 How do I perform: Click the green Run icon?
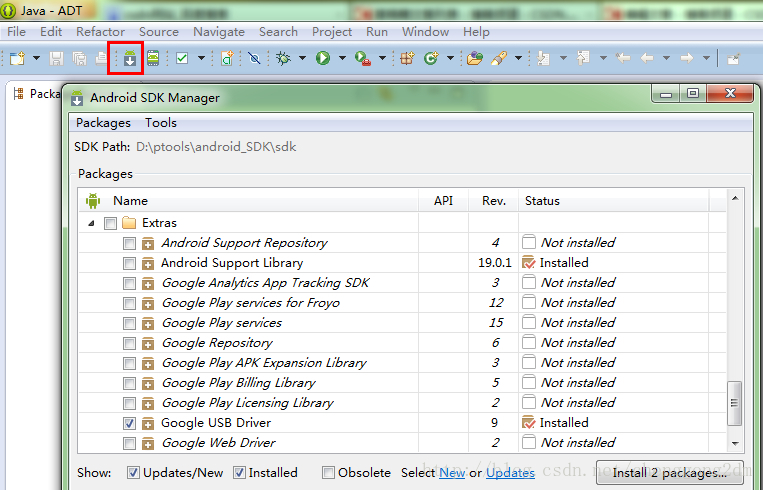click(323, 58)
